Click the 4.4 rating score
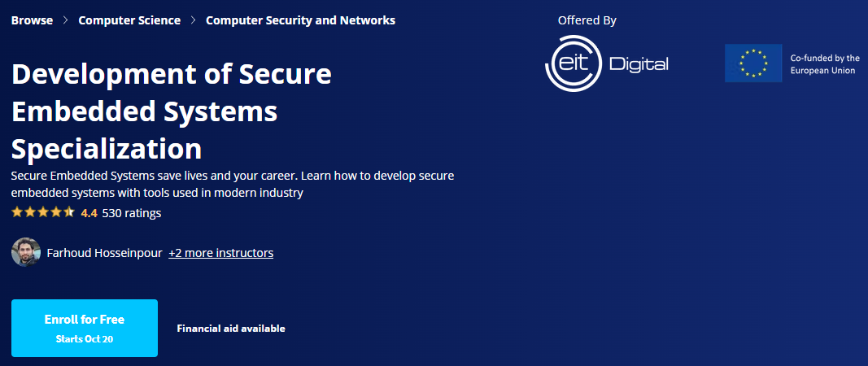Viewport: 868px width, 366px height. click(x=89, y=213)
